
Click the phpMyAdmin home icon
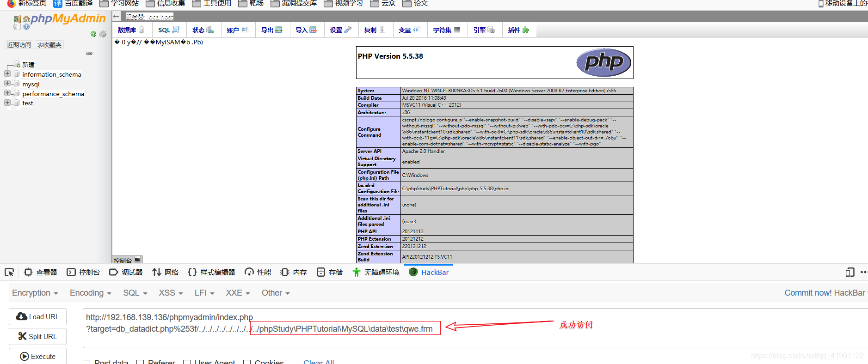click(26, 19)
